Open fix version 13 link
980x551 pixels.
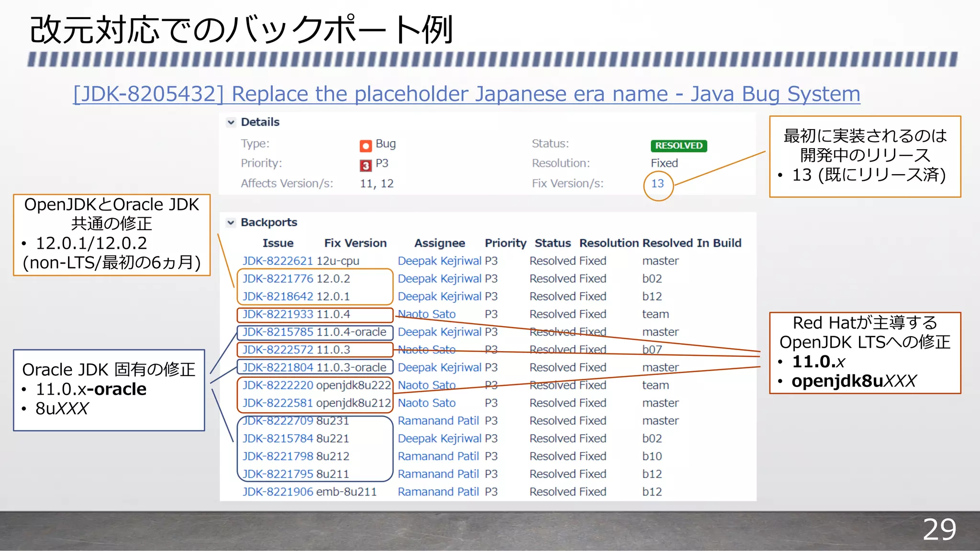click(x=657, y=184)
